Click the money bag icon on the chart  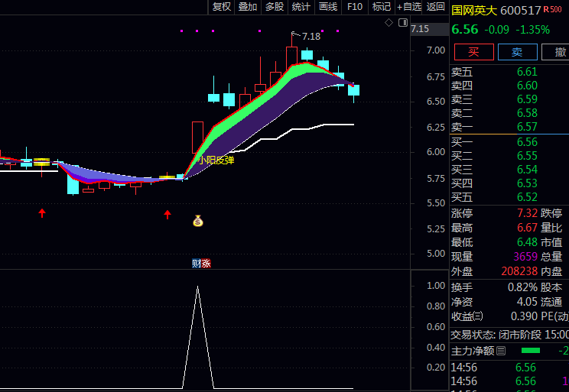(198, 222)
